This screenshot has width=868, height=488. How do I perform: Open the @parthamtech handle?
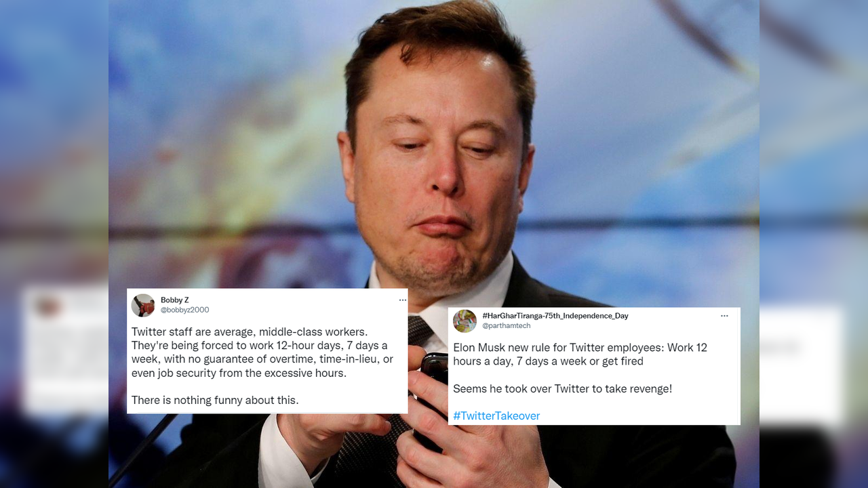coord(506,326)
